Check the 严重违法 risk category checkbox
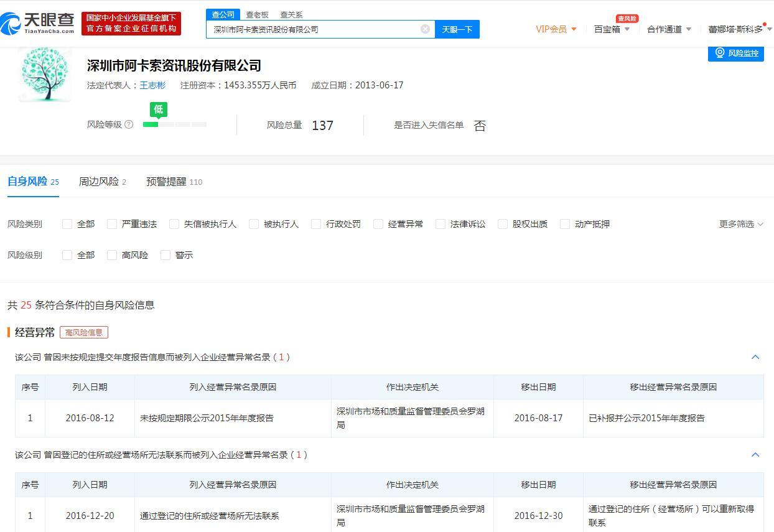774x532 pixels. [x=112, y=224]
